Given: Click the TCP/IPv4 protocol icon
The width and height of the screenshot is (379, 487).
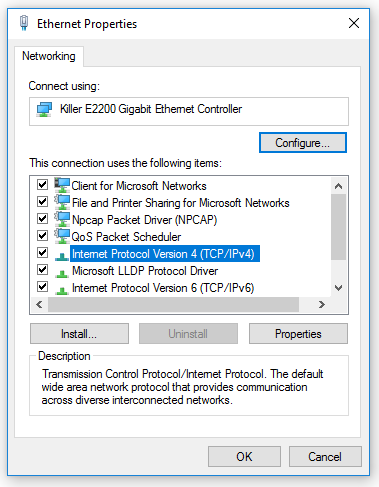Looking at the screenshot, I should tap(62, 256).
